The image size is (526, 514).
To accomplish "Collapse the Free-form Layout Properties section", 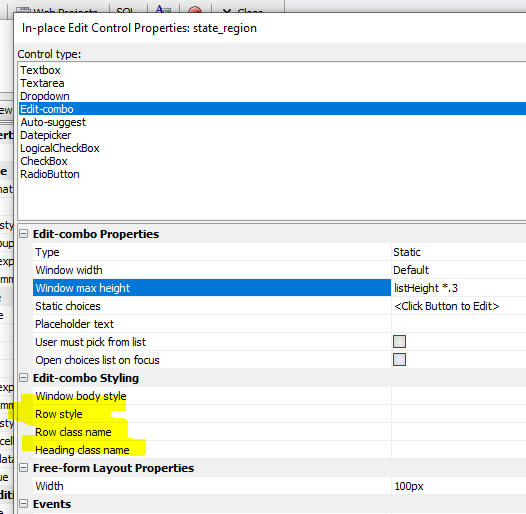I will click(x=23, y=468).
